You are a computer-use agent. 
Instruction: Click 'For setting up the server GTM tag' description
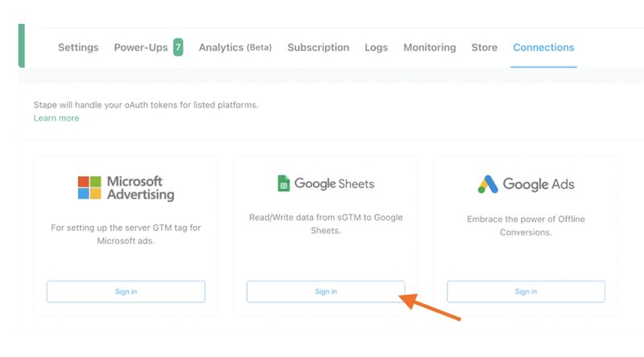126,234
